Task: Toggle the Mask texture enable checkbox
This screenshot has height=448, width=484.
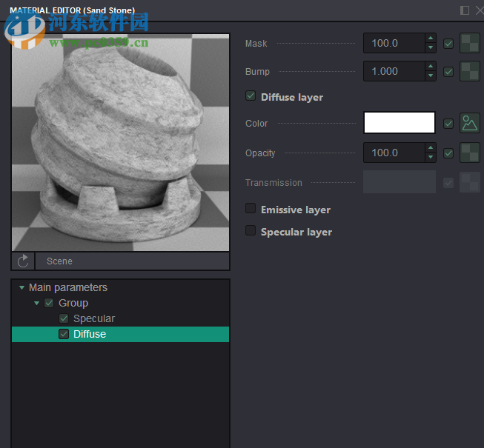Action: tap(448, 44)
